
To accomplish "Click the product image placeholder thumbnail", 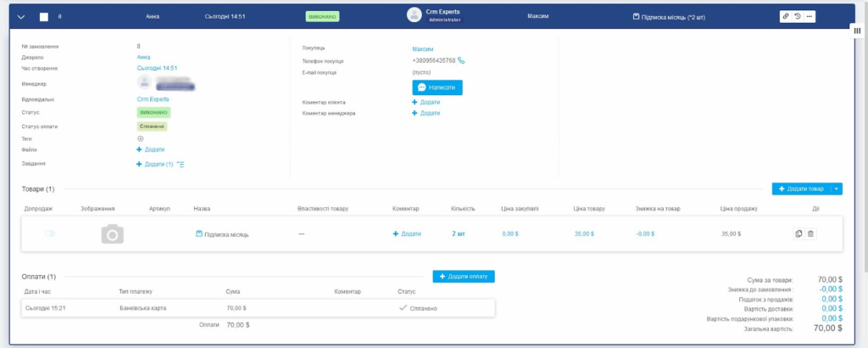I will click(113, 233).
